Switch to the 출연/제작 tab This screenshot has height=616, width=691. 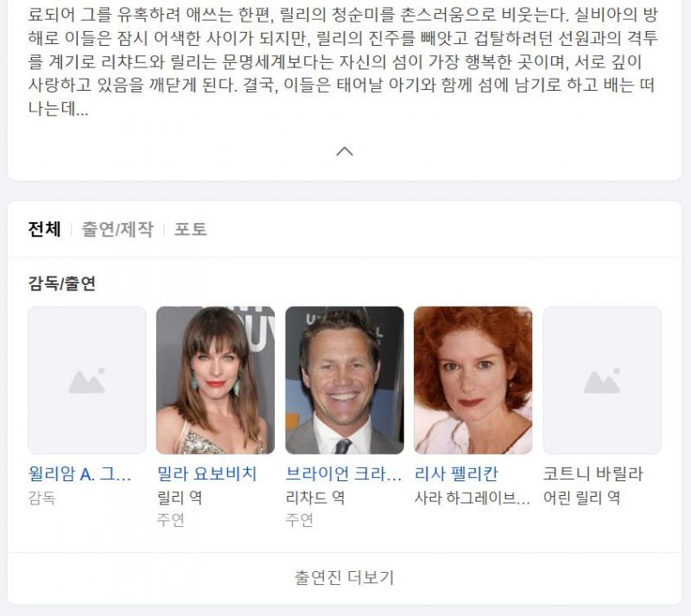click(x=117, y=229)
